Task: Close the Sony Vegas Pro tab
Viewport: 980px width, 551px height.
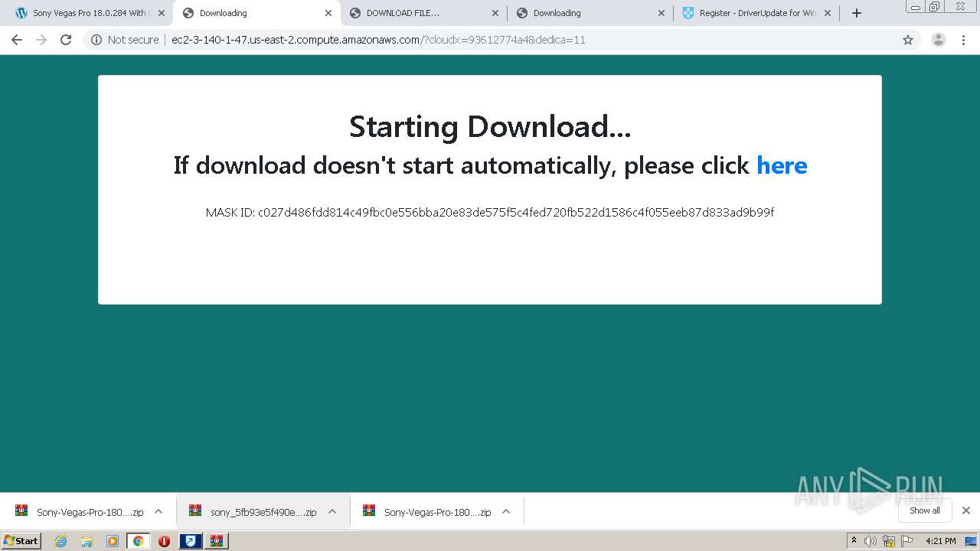Action: [162, 13]
